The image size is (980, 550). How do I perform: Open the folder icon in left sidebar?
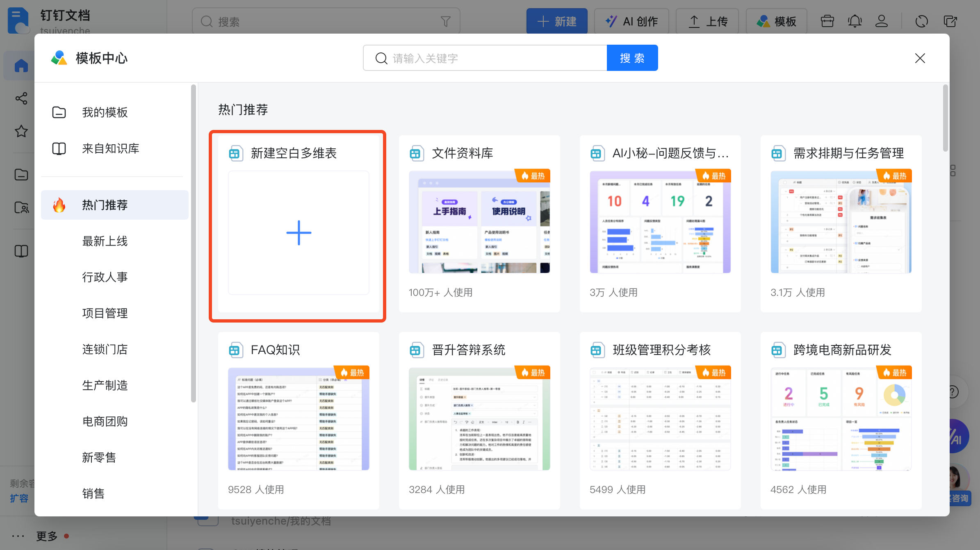pyautogui.click(x=21, y=175)
